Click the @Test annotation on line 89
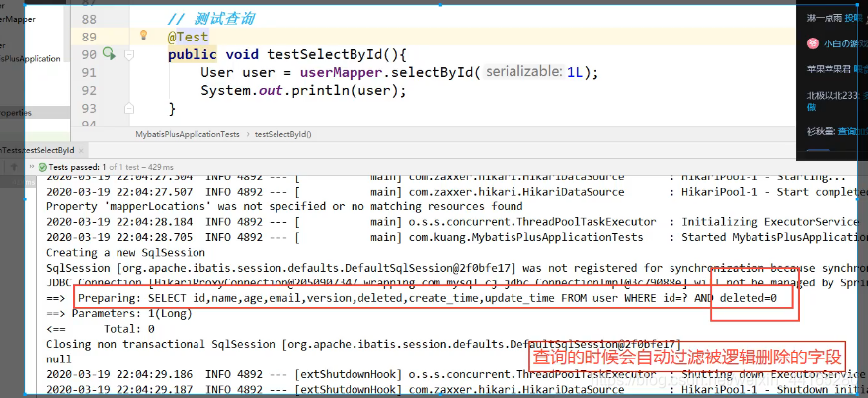 click(189, 38)
